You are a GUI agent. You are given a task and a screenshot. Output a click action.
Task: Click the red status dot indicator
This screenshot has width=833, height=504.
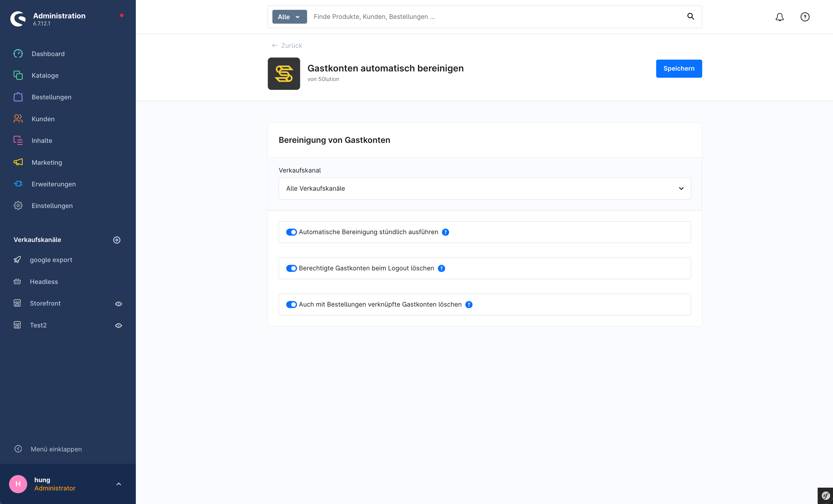122,15
